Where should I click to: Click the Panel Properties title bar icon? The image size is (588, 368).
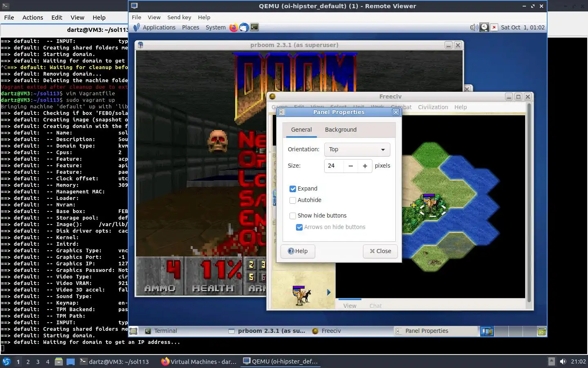pos(282,112)
